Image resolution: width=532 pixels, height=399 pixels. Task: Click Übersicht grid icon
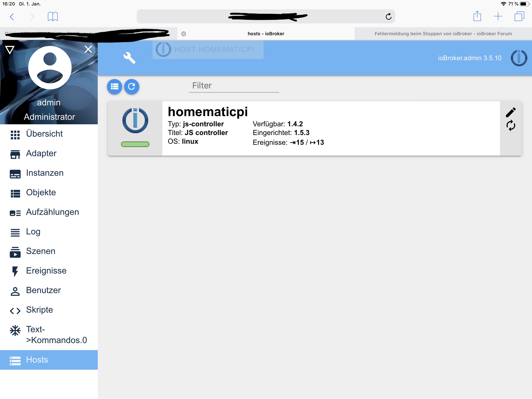15,135
